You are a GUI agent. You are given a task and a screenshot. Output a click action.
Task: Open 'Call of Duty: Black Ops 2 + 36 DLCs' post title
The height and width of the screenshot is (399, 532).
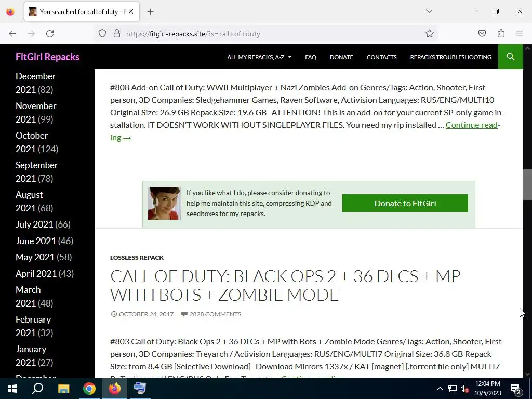click(285, 285)
